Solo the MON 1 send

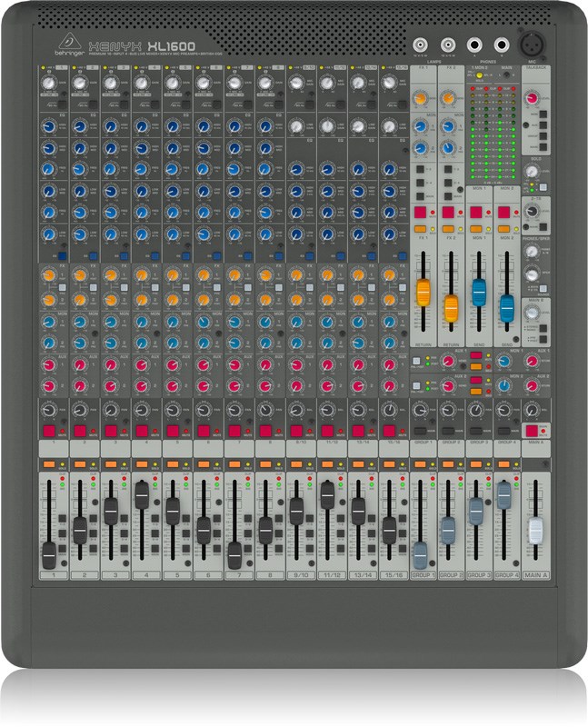(476, 229)
